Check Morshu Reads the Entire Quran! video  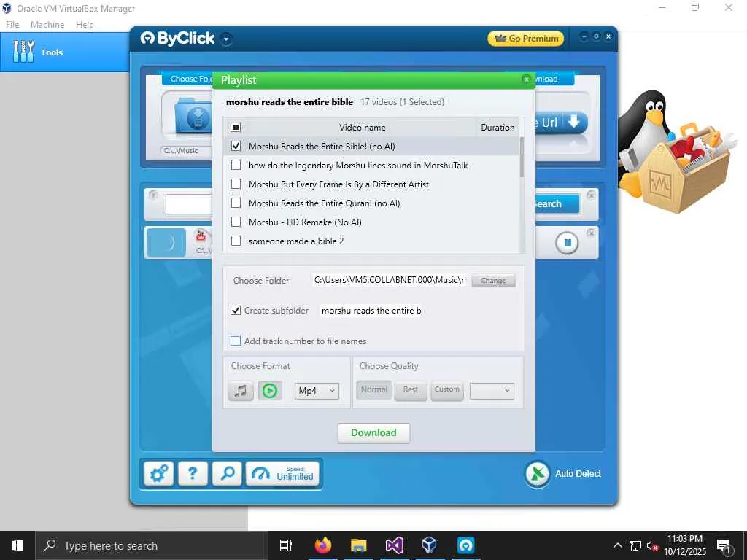pyautogui.click(x=236, y=203)
